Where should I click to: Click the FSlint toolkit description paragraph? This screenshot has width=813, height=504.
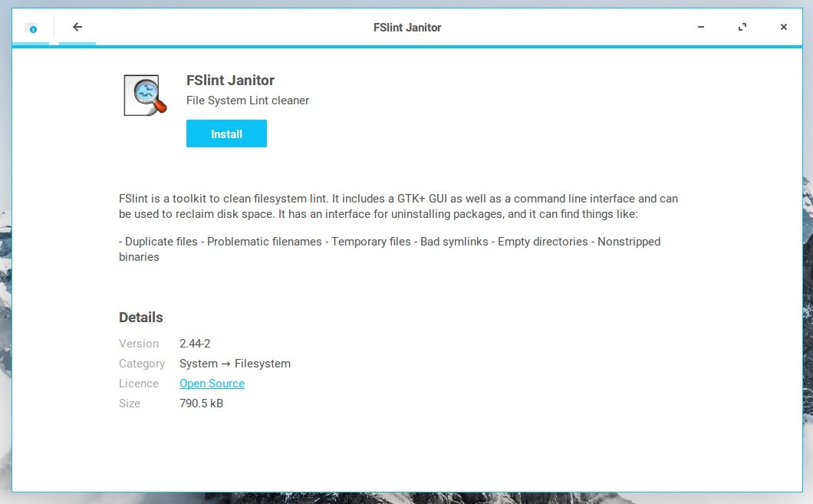point(398,206)
